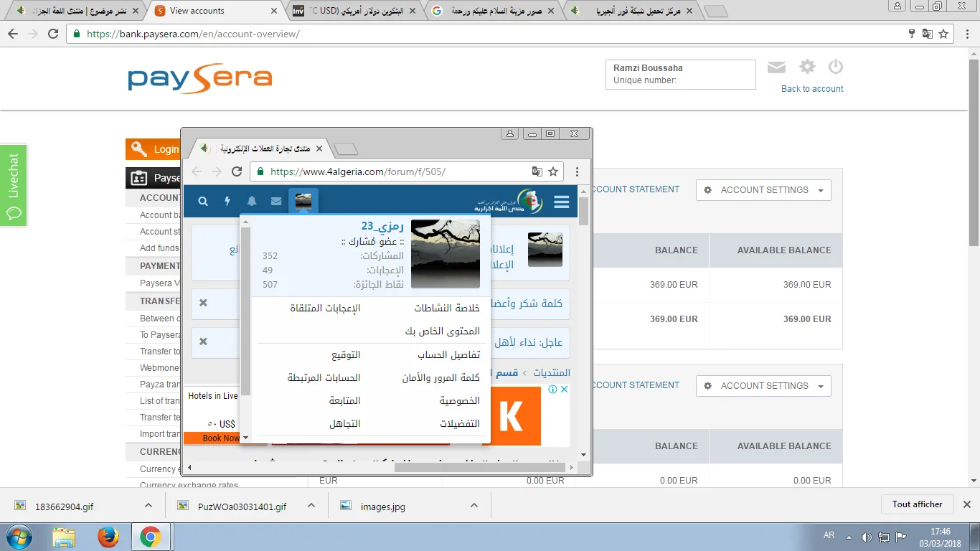Viewport: 980px width, 551px height.
Task: Open forum messages envelope icon
Action: (276, 202)
